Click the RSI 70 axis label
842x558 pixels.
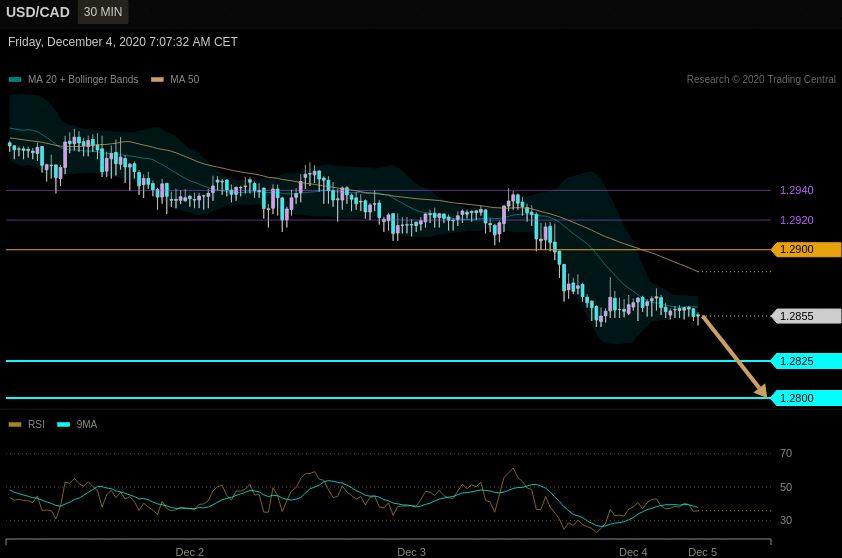(786, 453)
